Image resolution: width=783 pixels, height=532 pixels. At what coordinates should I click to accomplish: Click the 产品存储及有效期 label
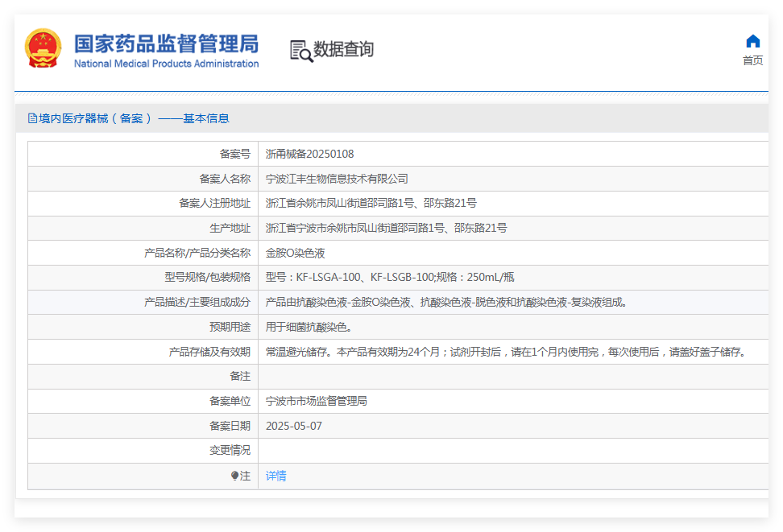(209, 352)
